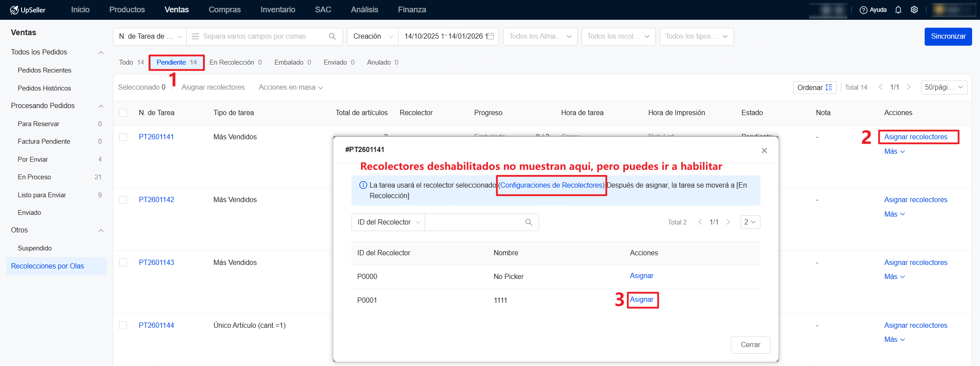Check the box for task PT2601141
Screen dimensions: 980x366
(x=123, y=137)
